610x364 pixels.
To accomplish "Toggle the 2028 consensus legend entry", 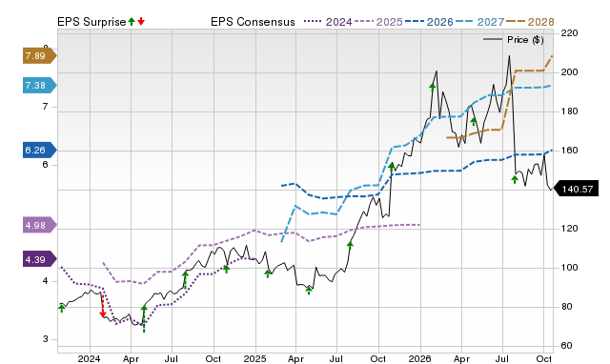I will click(530, 22).
